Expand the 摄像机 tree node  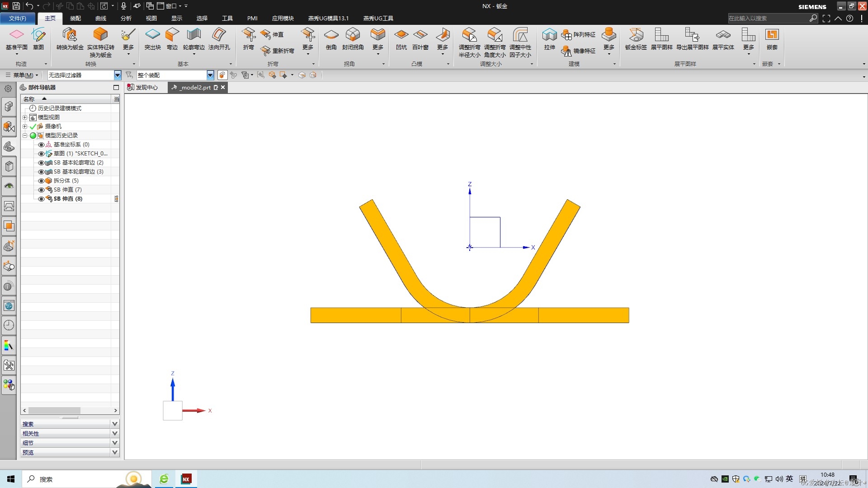25,127
